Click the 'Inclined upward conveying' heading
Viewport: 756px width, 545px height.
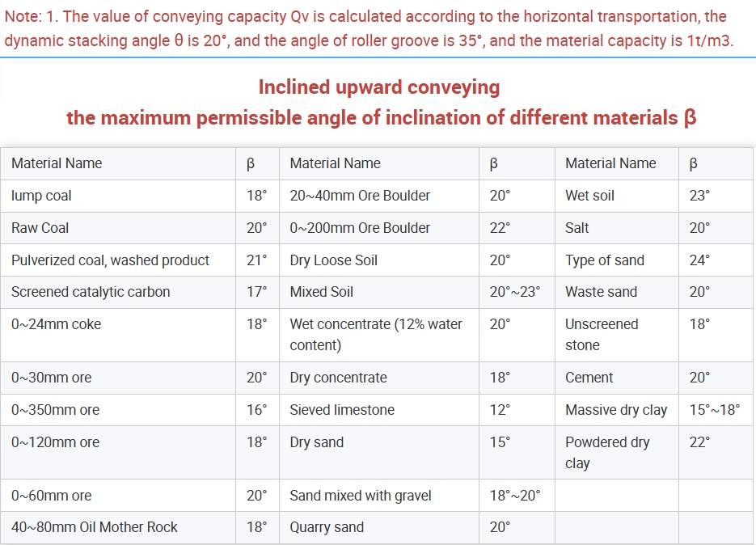tap(379, 87)
